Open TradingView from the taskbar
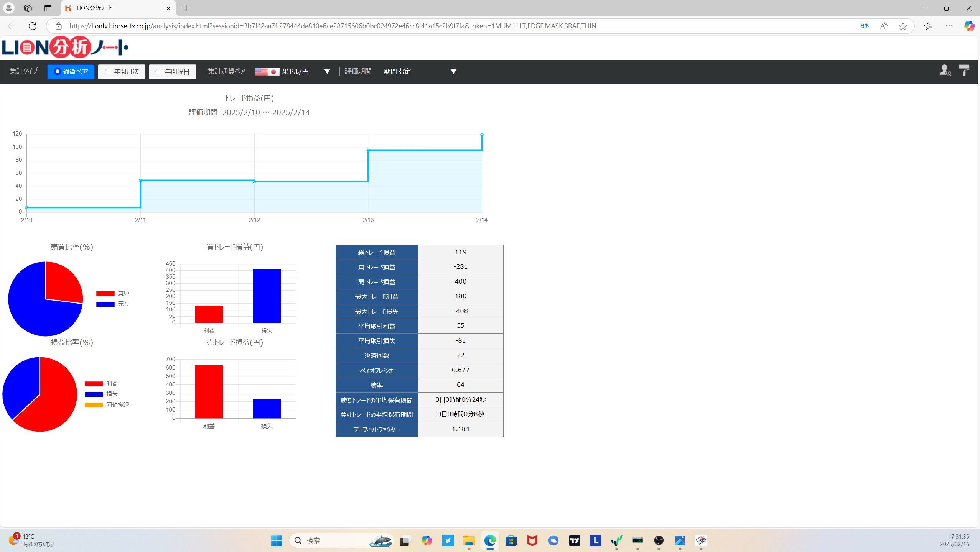The image size is (980, 552). pos(574,540)
